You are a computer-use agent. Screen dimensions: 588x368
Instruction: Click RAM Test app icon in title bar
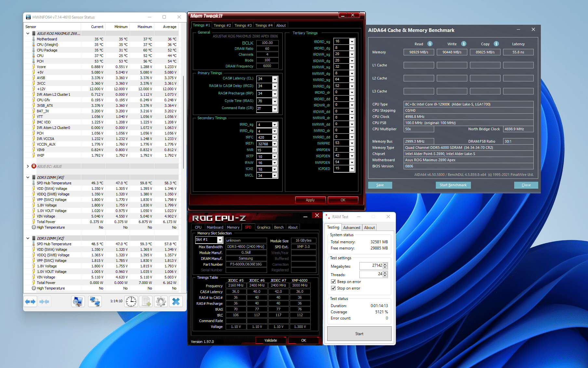328,217
